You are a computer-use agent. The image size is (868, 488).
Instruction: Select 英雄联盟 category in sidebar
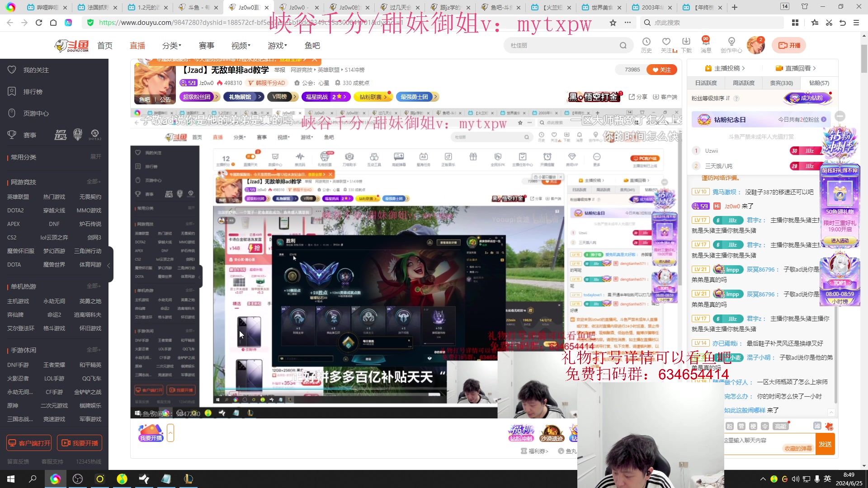(18, 197)
